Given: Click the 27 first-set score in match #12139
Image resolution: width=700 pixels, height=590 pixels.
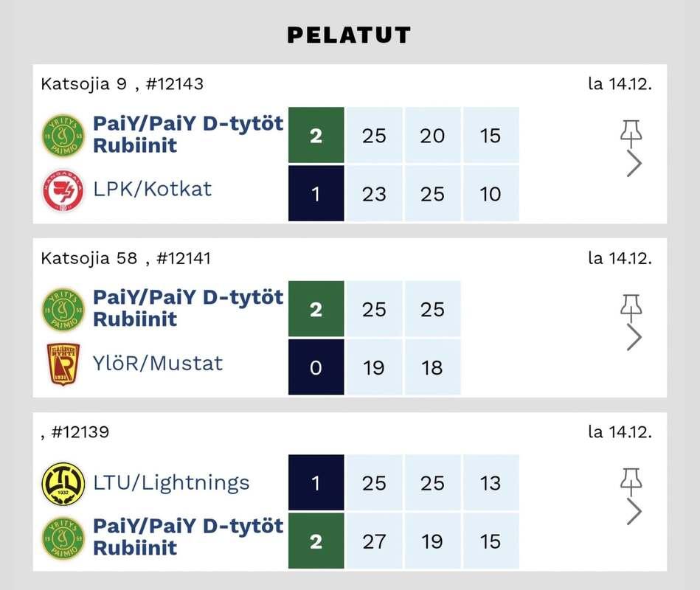Looking at the screenshot, I should pyautogui.click(x=374, y=541).
